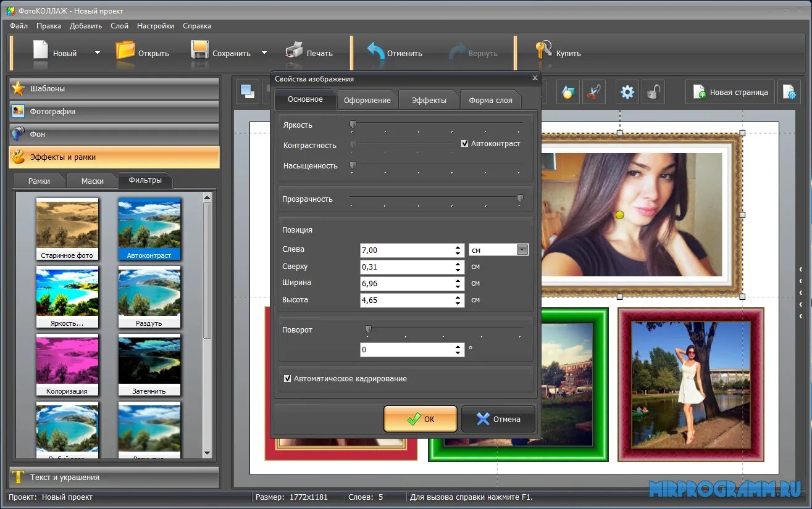Click the Поворот slider handle
Screen dimensions: 812x509
coord(368,329)
